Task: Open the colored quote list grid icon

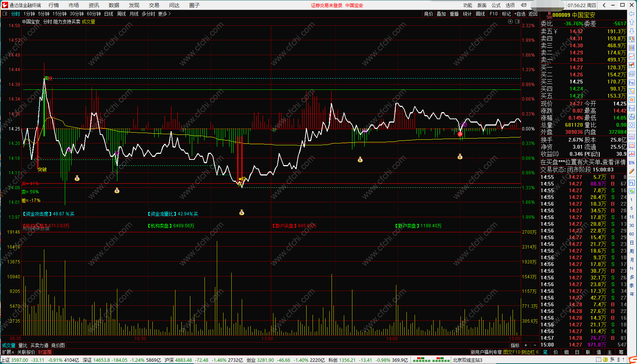Action: point(632,48)
